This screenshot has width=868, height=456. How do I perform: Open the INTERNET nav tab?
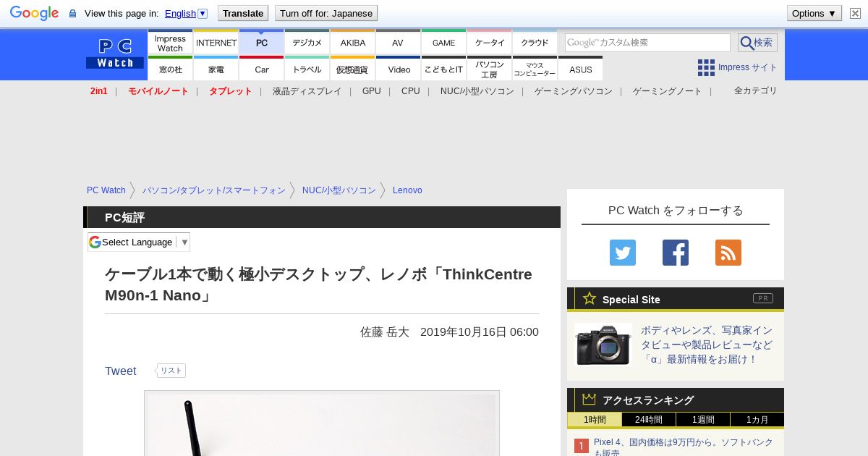(216, 43)
